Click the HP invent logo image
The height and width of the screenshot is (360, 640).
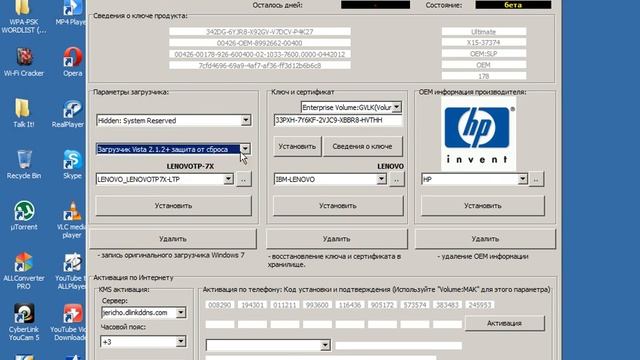click(x=478, y=135)
